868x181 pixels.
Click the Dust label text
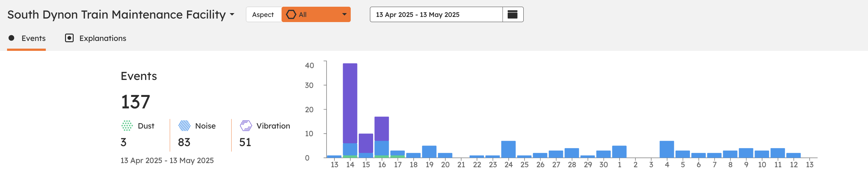point(146,126)
